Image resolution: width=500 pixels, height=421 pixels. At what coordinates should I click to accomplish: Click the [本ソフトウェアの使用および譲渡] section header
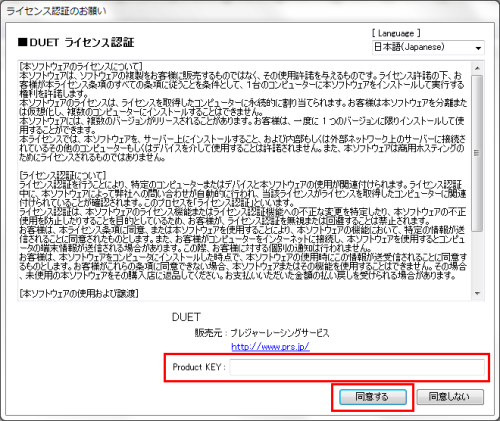tap(79, 293)
